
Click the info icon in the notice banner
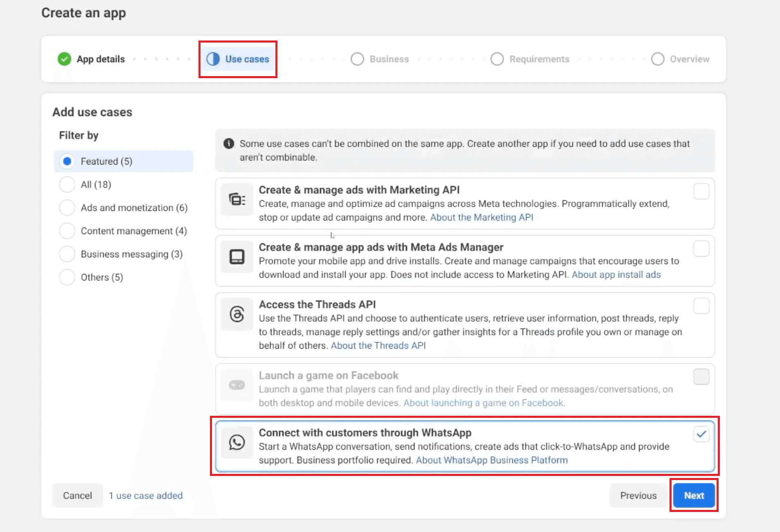[229, 144]
